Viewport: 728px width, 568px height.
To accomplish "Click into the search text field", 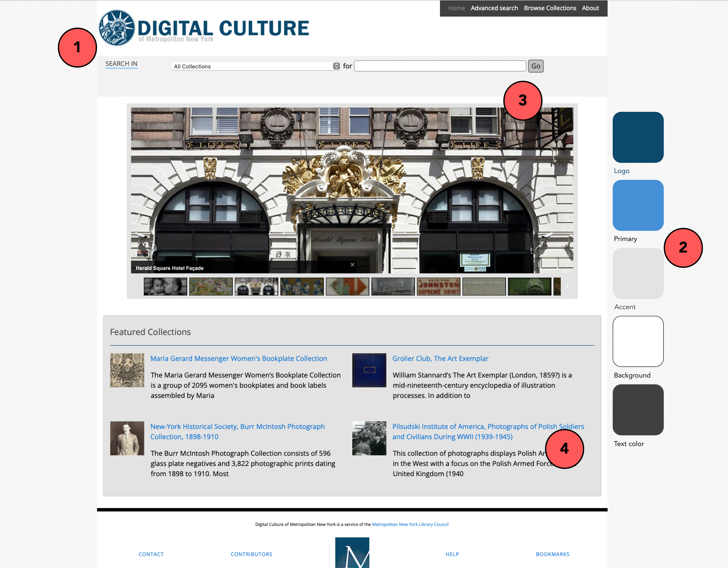I will 440,66.
